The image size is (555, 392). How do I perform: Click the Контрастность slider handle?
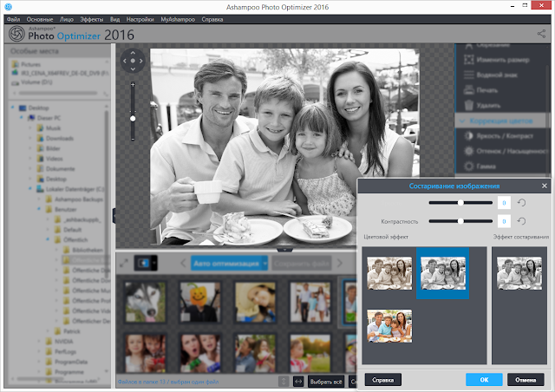pos(460,221)
